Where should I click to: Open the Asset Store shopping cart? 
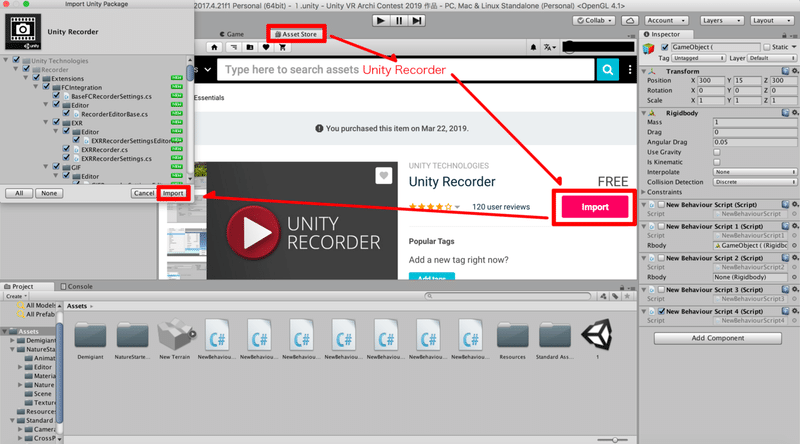[x=283, y=47]
